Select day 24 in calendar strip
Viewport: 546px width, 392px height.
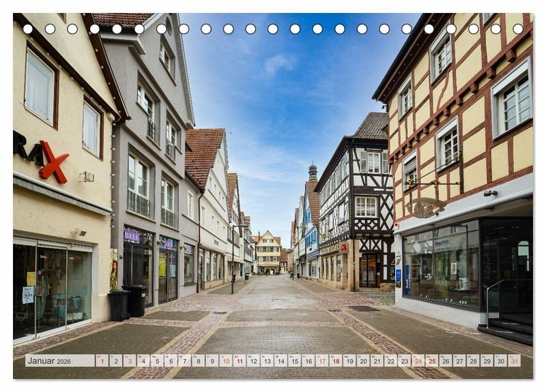coord(418,361)
